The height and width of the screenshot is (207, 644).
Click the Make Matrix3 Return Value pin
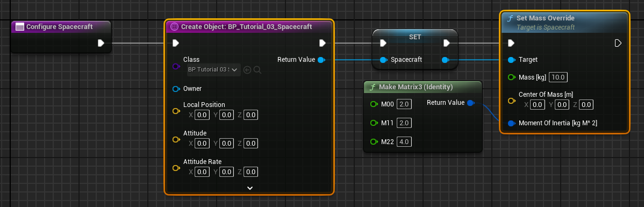tap(471, 103)
